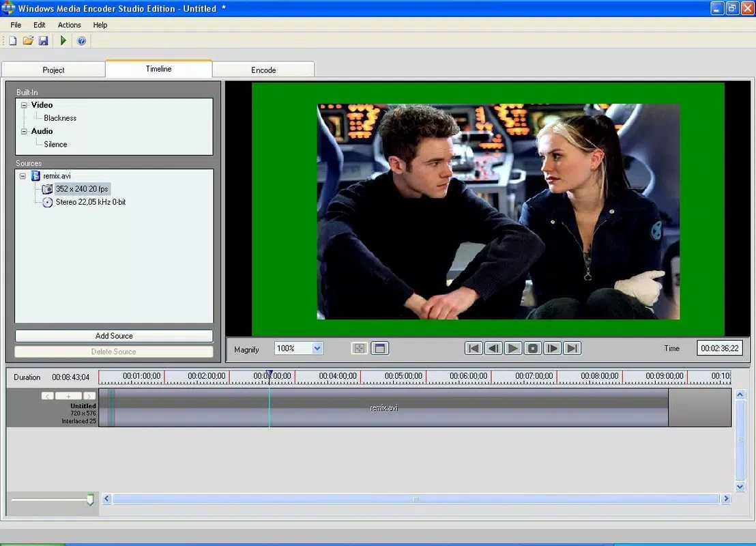Click the Delete Source button

[x=114, y=351]
